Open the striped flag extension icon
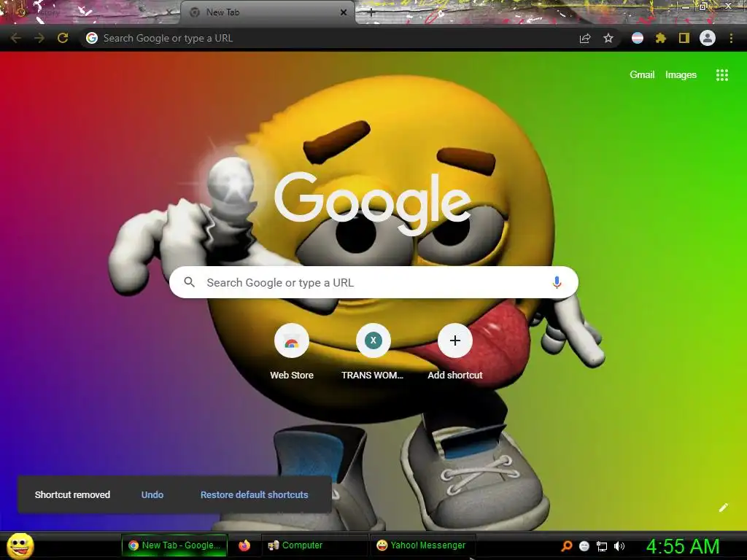The image size is (747, 560). point(638,38)
